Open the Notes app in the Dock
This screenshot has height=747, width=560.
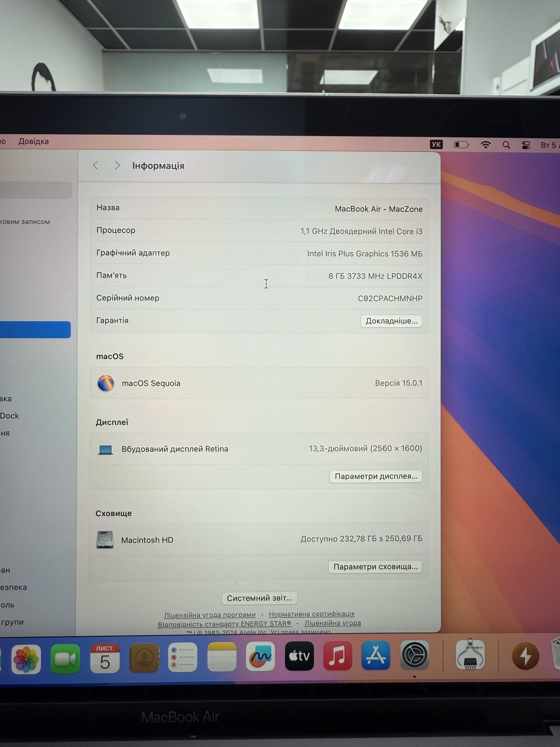point(222,657)
